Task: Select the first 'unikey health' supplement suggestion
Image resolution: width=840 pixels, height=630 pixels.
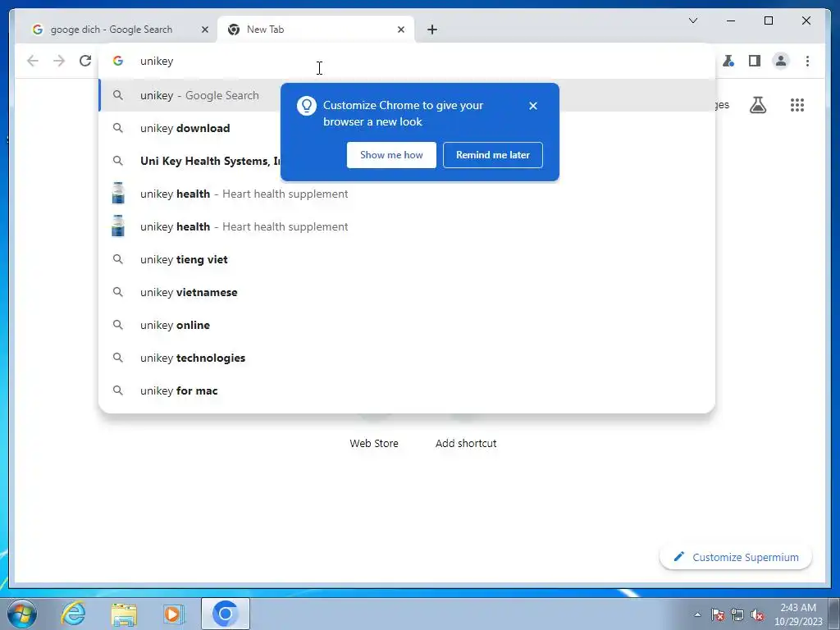Action: click(x=407, y=194)
